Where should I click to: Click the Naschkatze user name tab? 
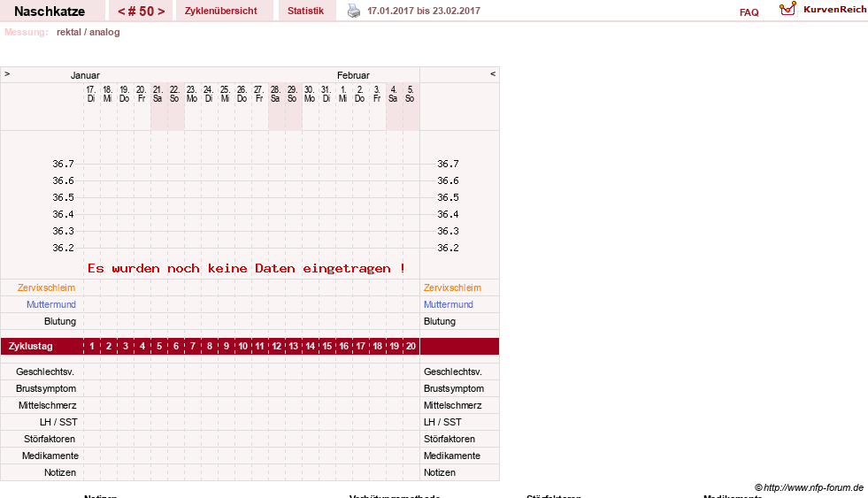[50, 11]
